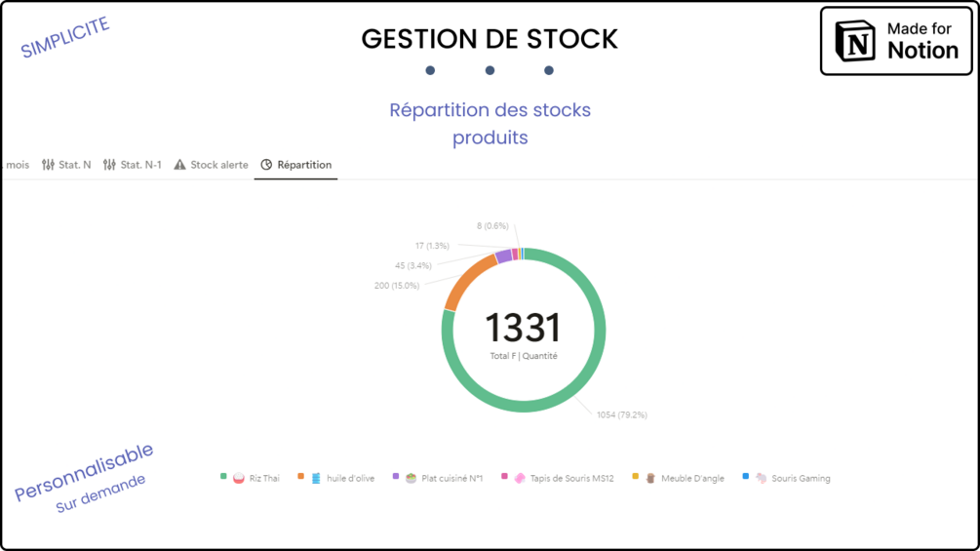The width and height of the screenshot is (980, 551).
Task: Click the Plat cuisiné N°1 dish icon
Action: point(412,478)
